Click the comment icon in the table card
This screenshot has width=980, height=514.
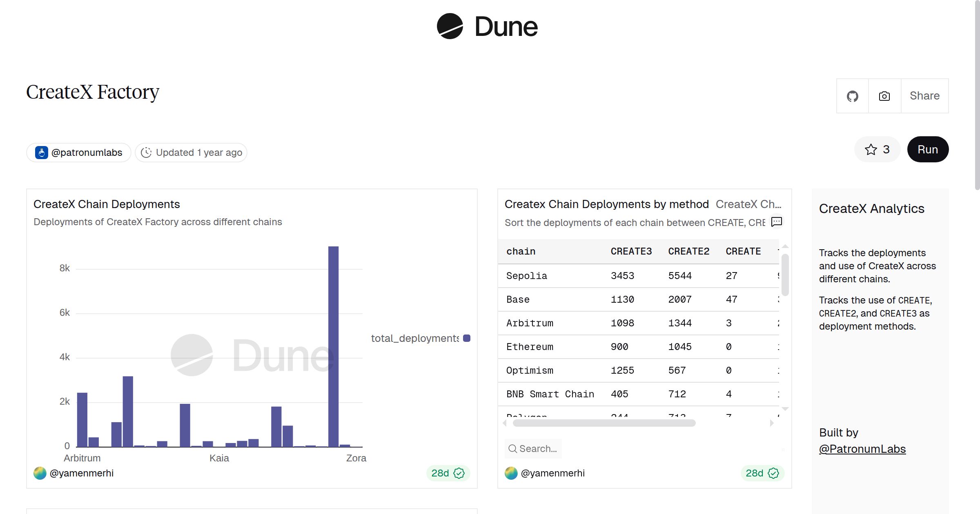(776, 222)
